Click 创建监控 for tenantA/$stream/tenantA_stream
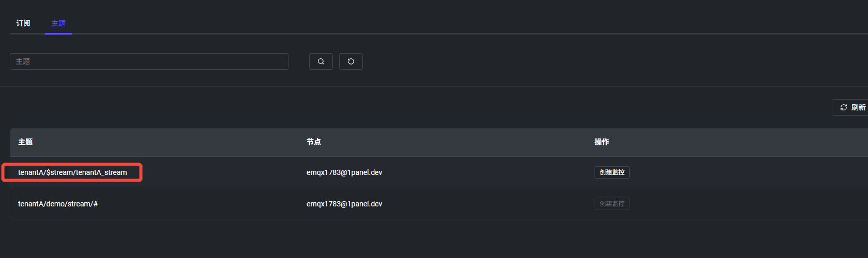This screenshot has height=258, width=868. pos(612,172)
